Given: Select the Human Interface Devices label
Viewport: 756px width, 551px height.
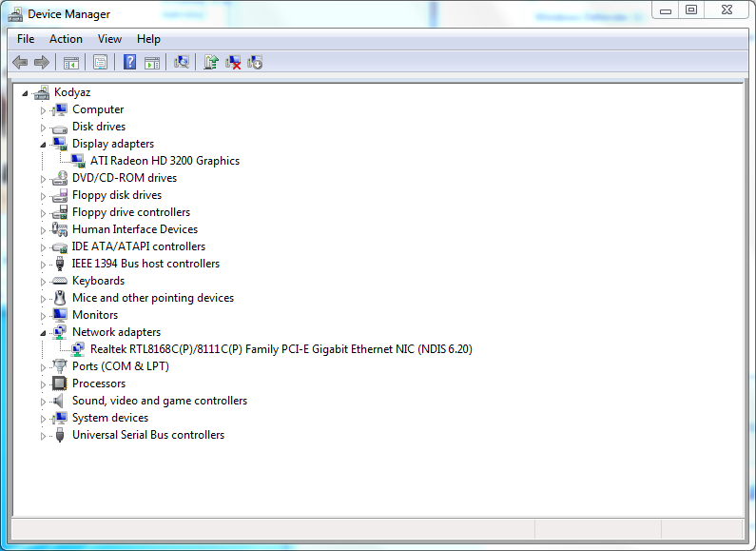Looking at the screenshot, I should [x=135, y=229].
